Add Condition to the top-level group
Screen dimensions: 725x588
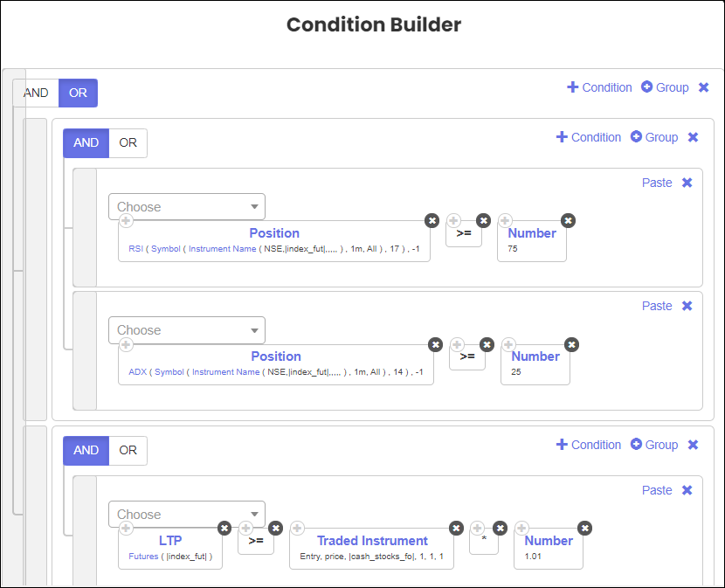coord(599,87)
